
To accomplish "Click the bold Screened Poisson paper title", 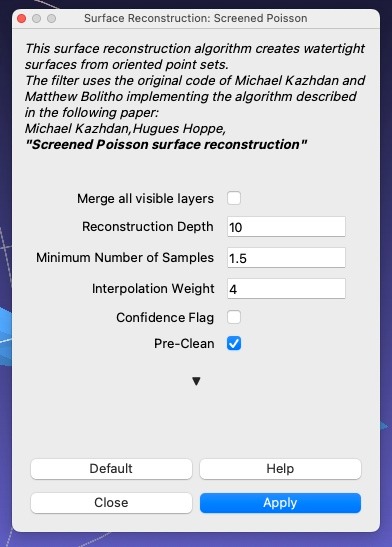I will click(166, 144).
